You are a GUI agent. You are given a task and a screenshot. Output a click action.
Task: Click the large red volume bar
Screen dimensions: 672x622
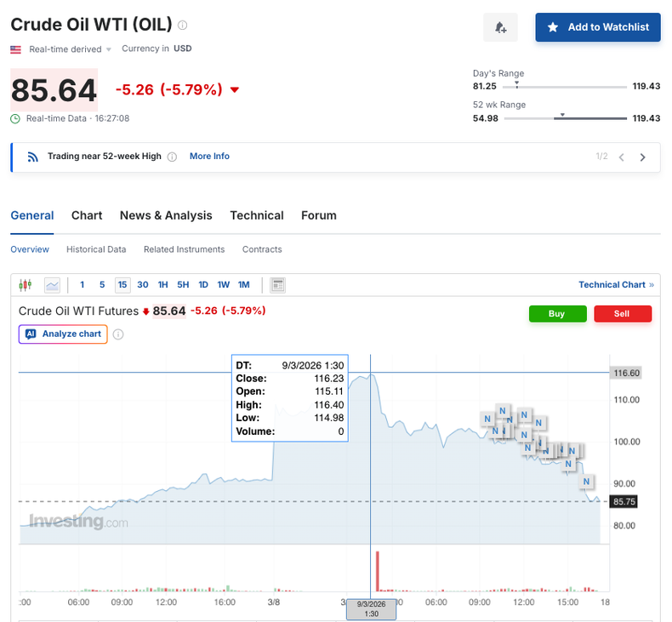tap(378, 571)
